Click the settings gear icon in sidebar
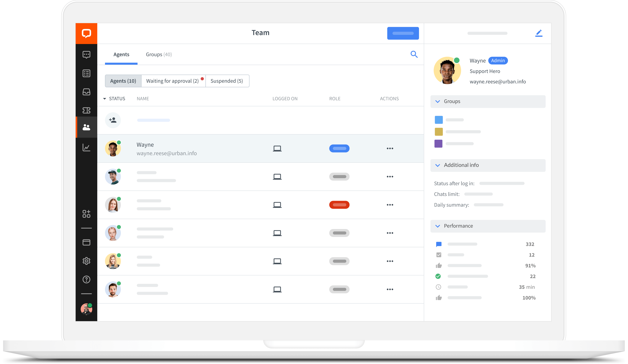The width and height of the screenshot is (628, 364). click(x=87, y=261)
